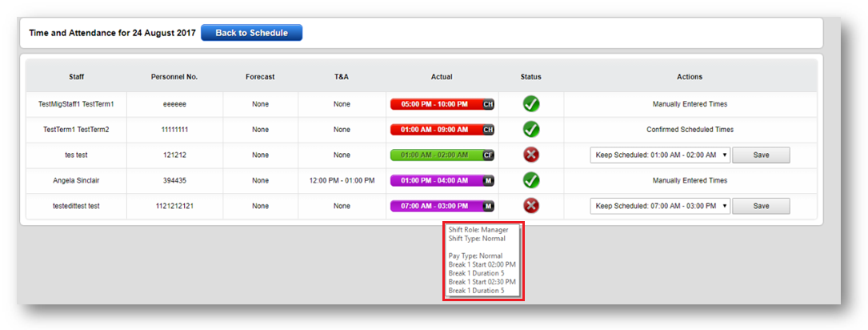Click green check status for TestTerm1 TestTerm2
This screenshot has height=330, width=868.
pos(530,130)
